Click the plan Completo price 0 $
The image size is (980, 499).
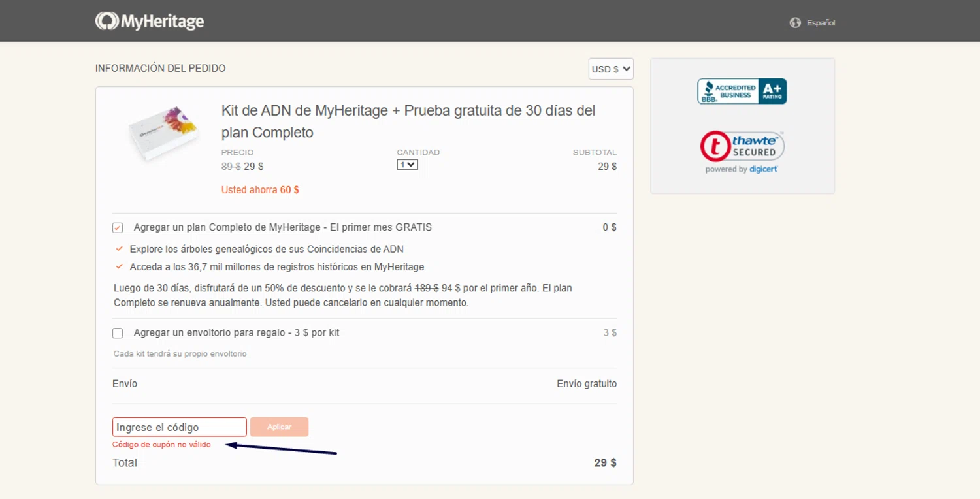(610, 228)
